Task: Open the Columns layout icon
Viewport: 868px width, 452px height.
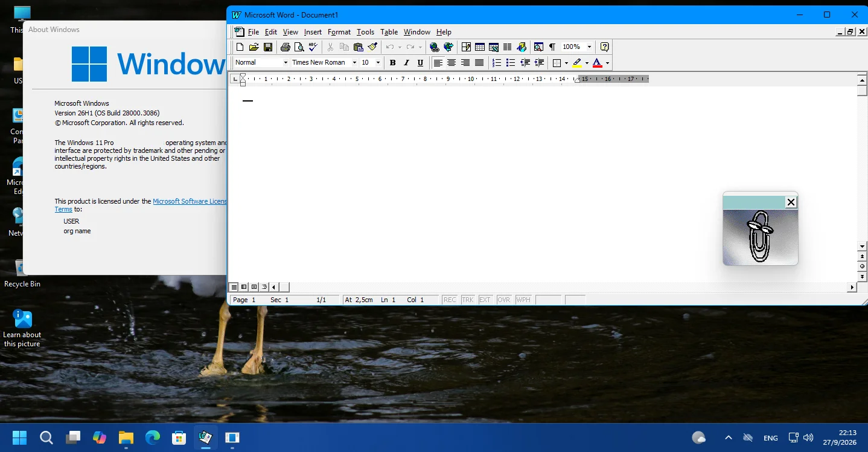Action: click(x=508, y=47)
